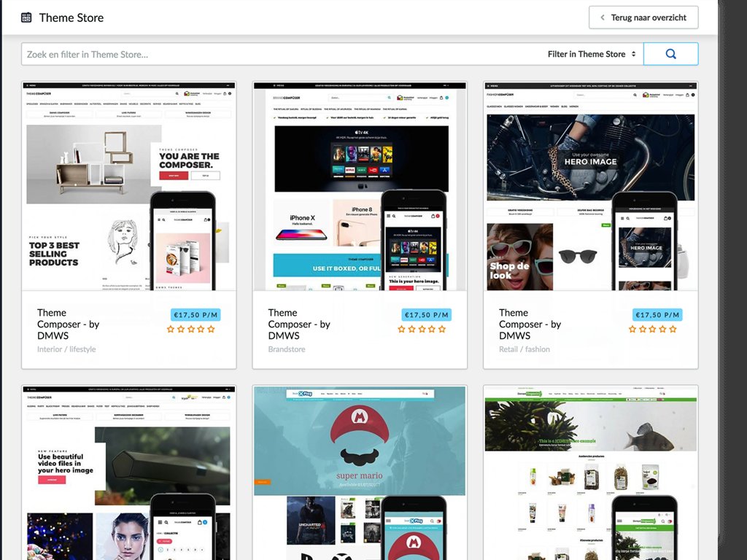Click Theme Composer title of Brandstore card

298,324
